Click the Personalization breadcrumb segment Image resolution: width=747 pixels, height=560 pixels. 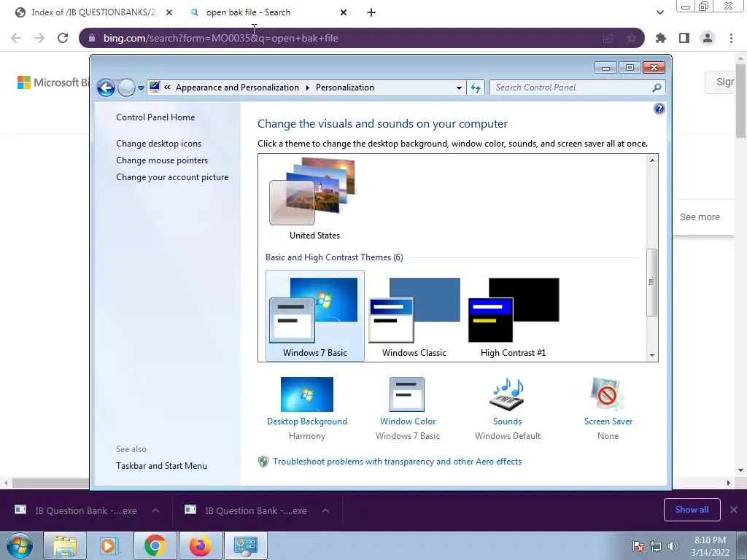click(x=345, y=87)
